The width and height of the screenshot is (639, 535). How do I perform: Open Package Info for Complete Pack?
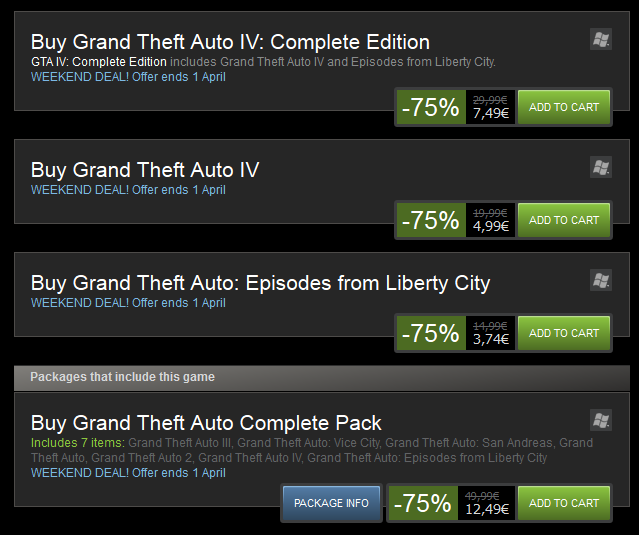(331, 503)
